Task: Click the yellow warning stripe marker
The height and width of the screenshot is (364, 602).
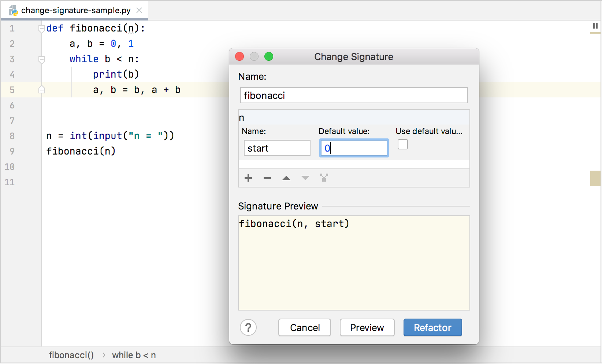Action: click(595, 178)
